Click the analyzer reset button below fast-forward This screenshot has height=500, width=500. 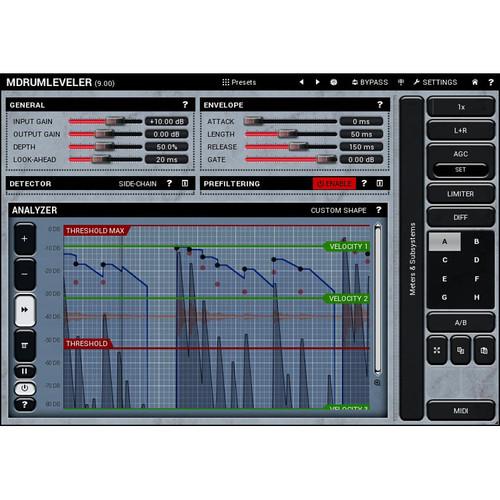pyautogui.click(x=25, y=345)
